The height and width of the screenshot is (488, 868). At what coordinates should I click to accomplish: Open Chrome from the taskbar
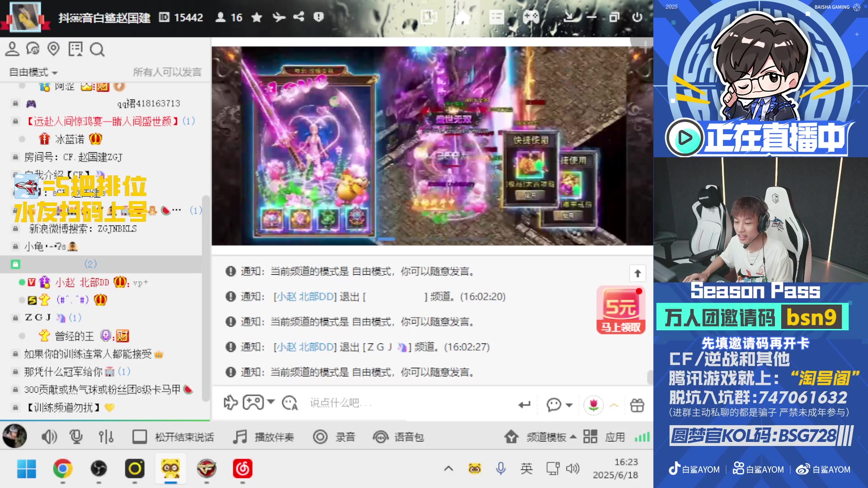(63, 469)
